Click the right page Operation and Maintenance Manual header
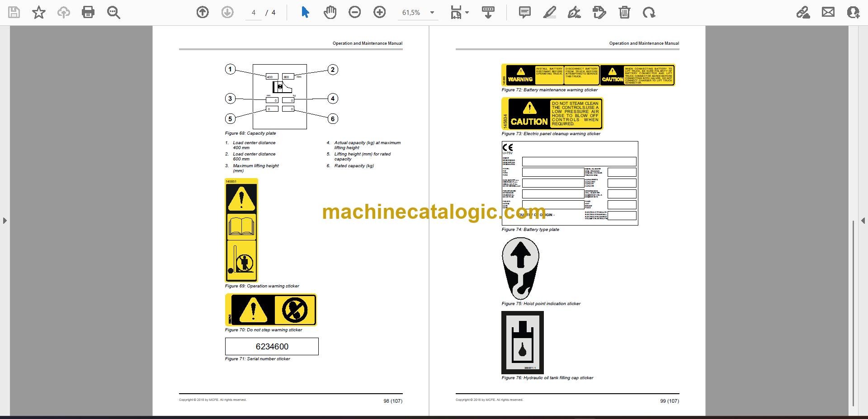The width and height of the screenshot is (868, 419). coord(644,43)
